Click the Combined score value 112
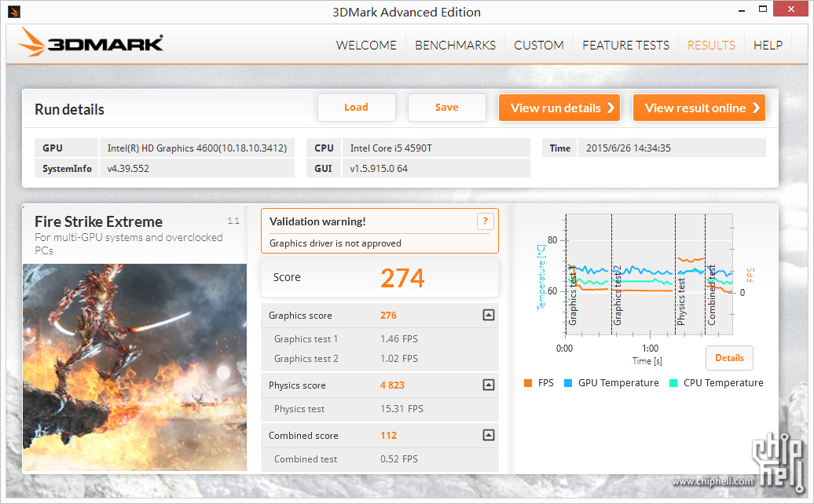814x504 pixels. coord(388,436)
